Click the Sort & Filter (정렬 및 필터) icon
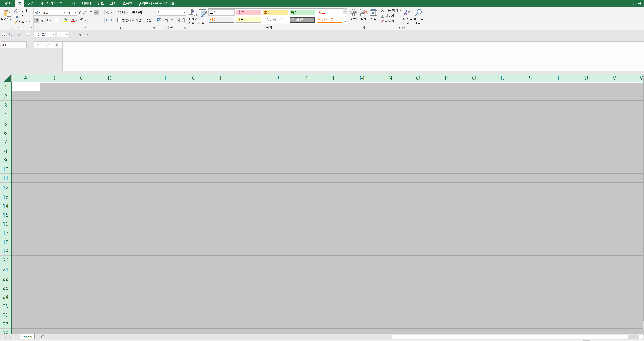The image size is (644, 341). (407, 12)
